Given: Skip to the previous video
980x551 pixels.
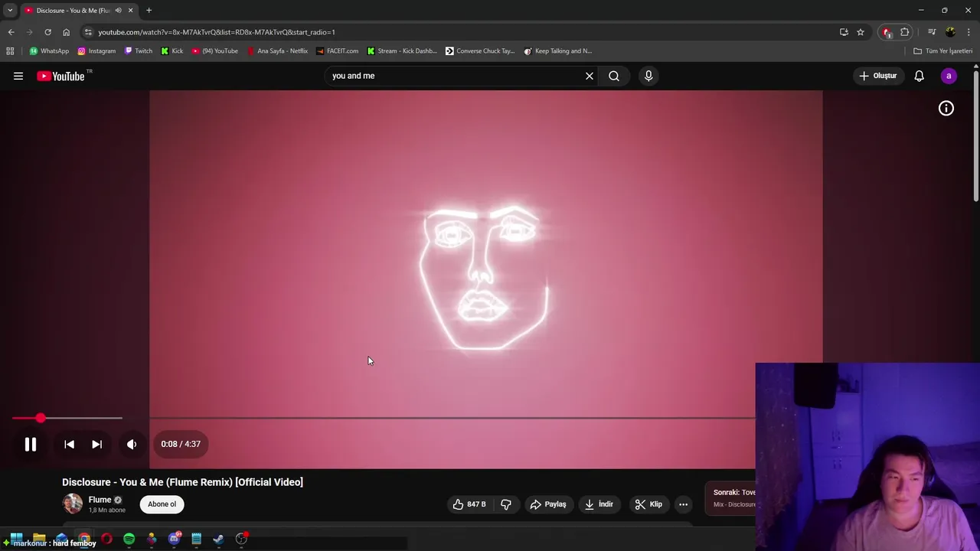Looking at the screenshot, I should (69, 444).
